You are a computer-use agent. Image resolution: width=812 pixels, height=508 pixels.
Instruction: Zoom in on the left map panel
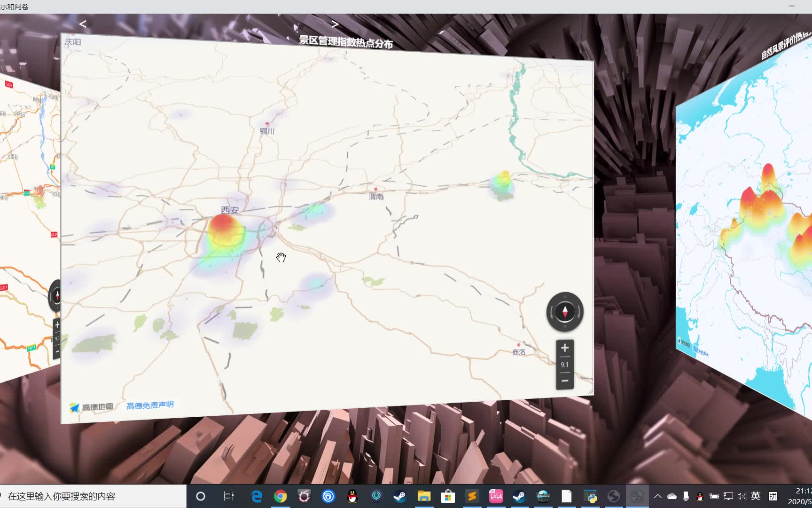point(57,325)
